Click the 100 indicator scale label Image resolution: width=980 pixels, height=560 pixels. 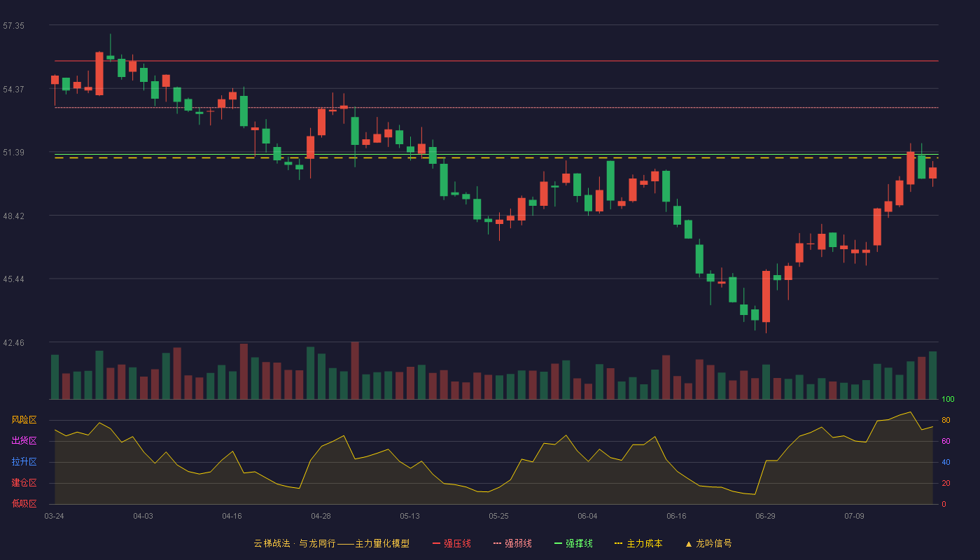click(x=948, y=400)
